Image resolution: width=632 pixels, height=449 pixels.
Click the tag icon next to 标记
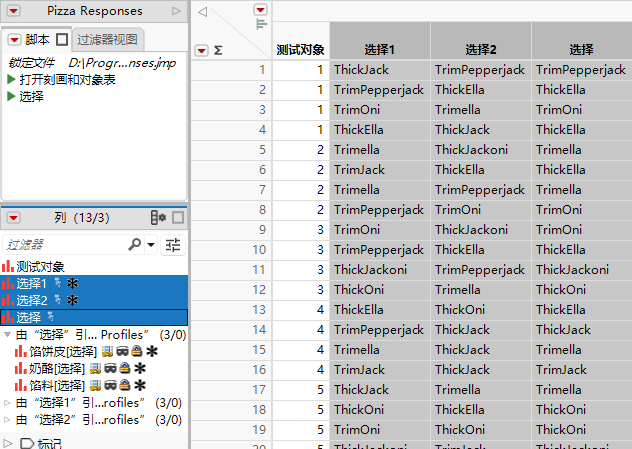click(x=27, y=443)
